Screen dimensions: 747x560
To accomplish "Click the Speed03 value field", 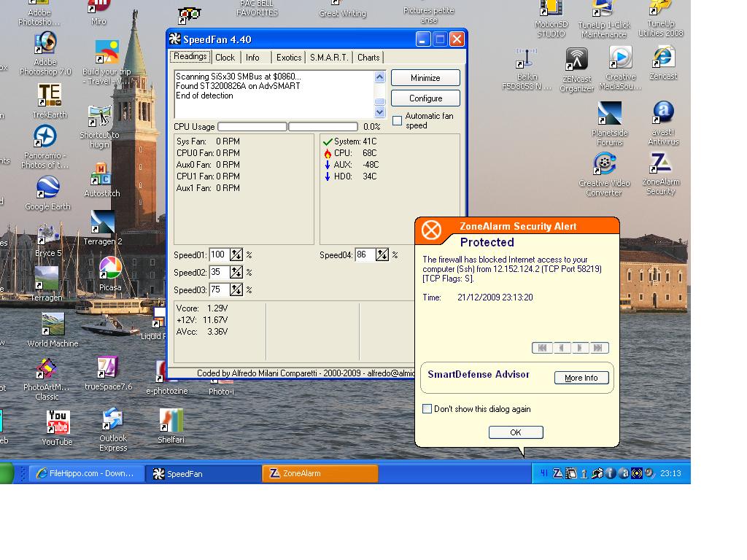I will [220, 289].
